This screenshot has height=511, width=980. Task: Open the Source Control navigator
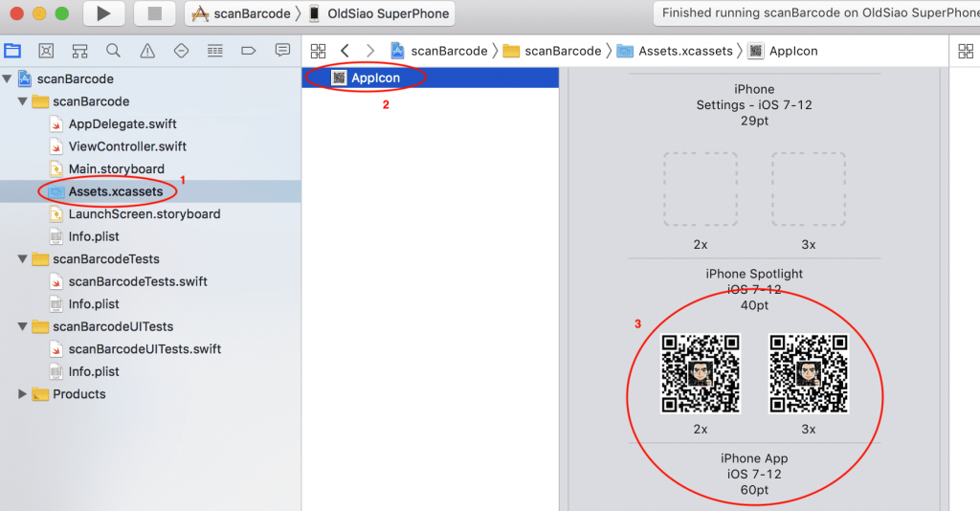click(46, 51)
